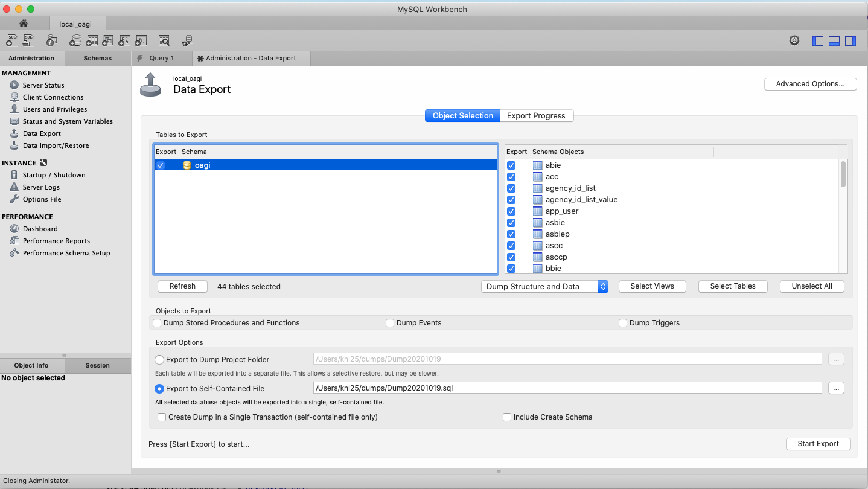Image resolution: width=868 pixels, height=489 pixels.
Task: Select the asccp table row
Action: [672, 257]
